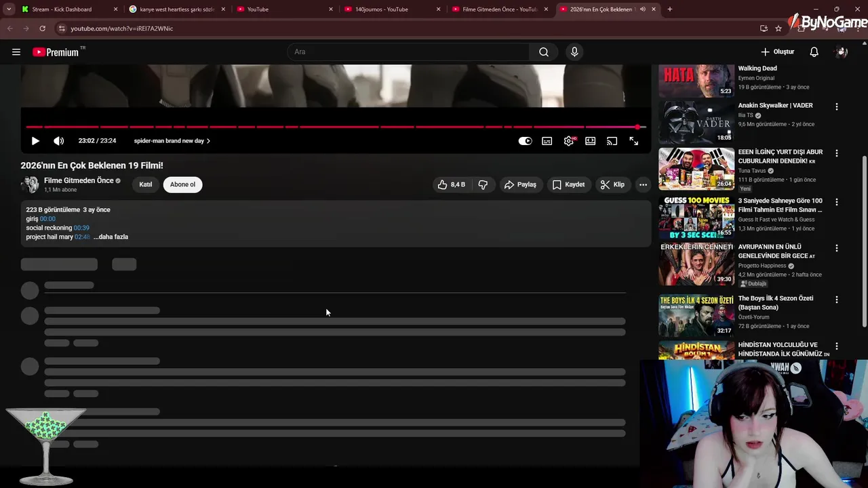The image size is (868, 488).
Task: Switch to Filme Gitmeden Önce - YouTube tab
Action: click(x=500, y=9)
